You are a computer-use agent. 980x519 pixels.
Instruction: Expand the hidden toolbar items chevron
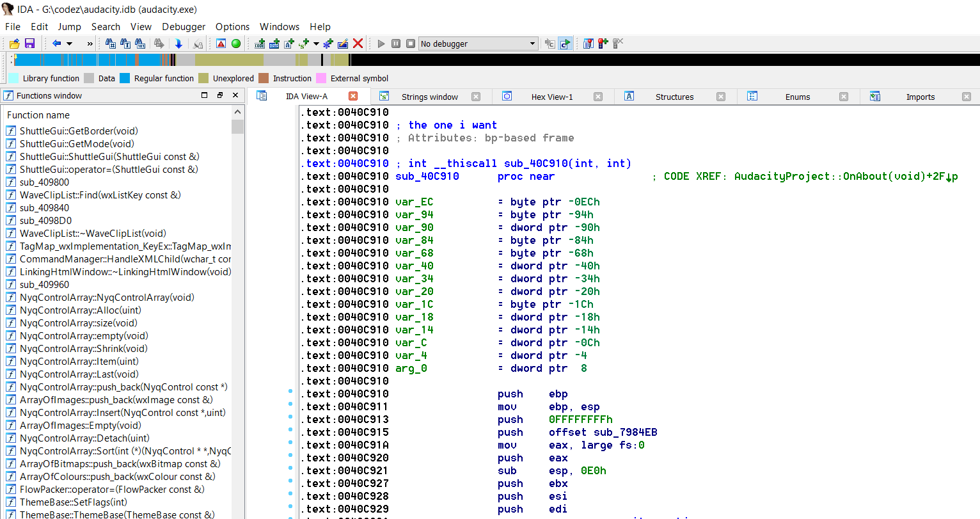[90, 44]
